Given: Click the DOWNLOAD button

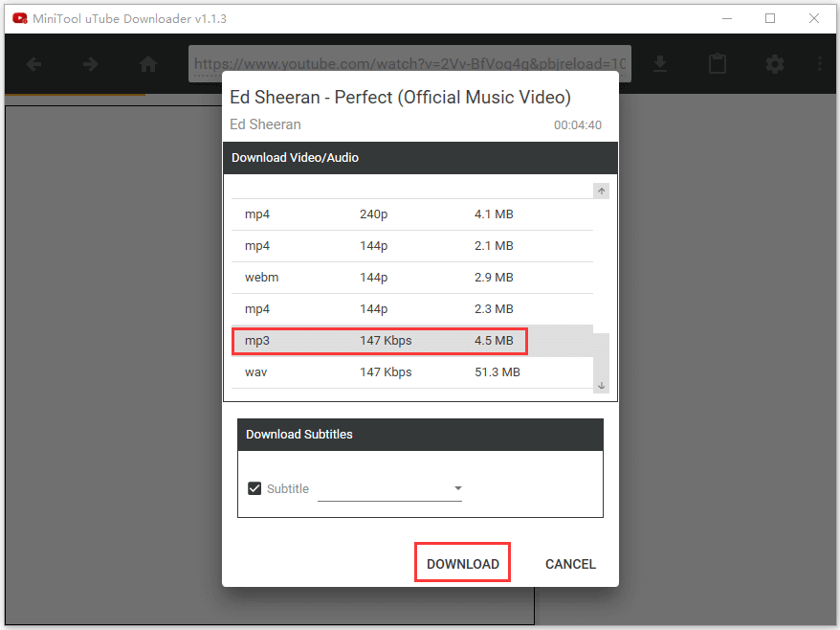Looking at the screenshot, I should click(462, 564).
